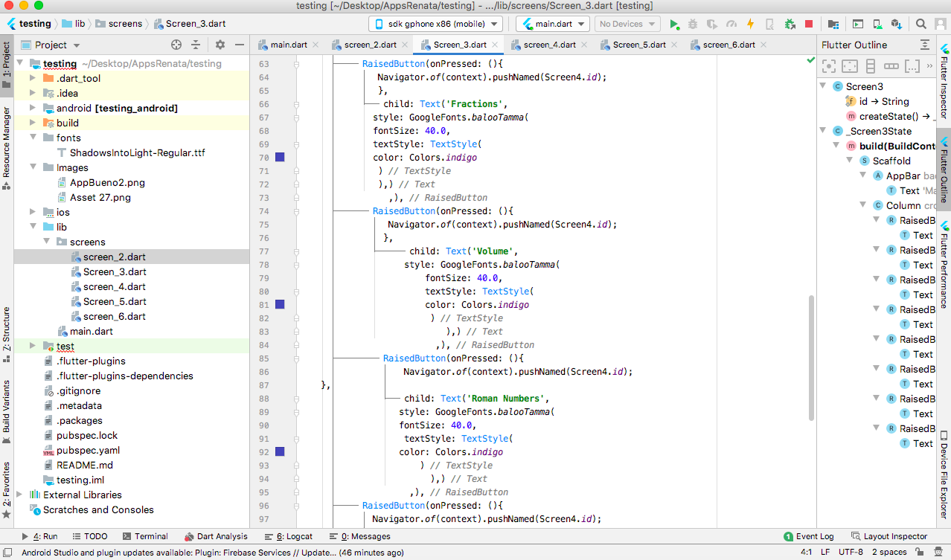
Task: Click Wrap with Row icon in Flutter Outline
Action: [891, 66]
